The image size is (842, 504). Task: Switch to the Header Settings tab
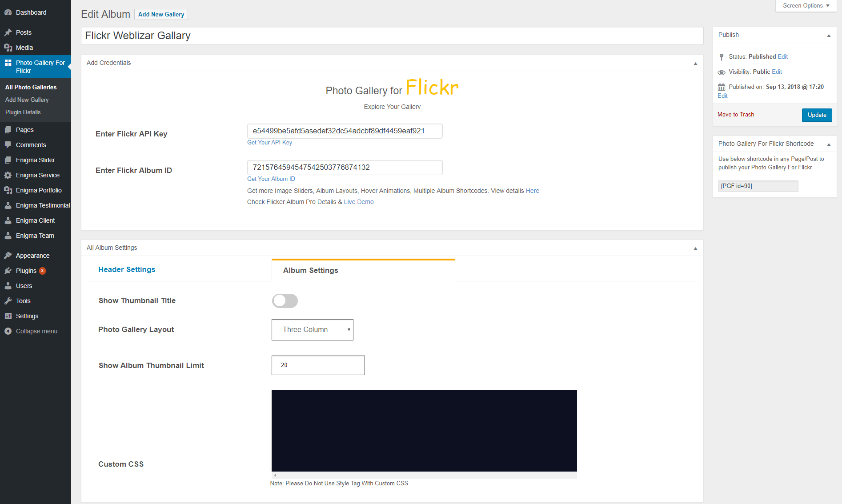tap(127, 269)
